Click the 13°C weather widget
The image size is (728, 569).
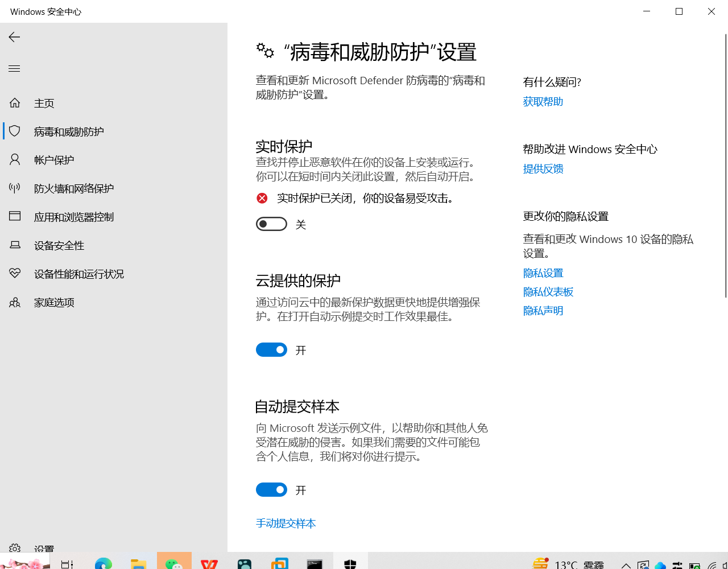coord(568,564)
